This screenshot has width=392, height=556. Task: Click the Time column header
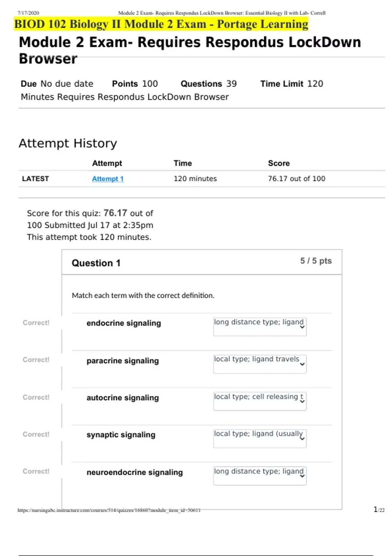point(183,163)
